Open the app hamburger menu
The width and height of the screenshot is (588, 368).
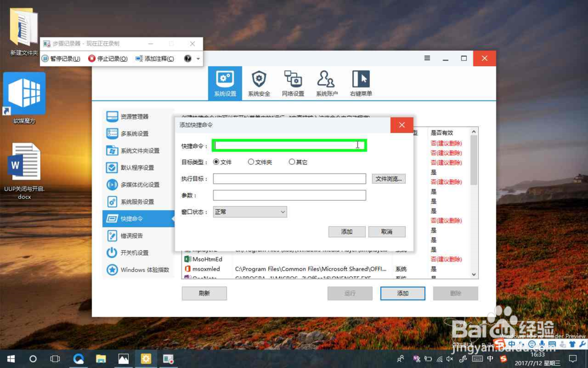click(x=426, y=58)
